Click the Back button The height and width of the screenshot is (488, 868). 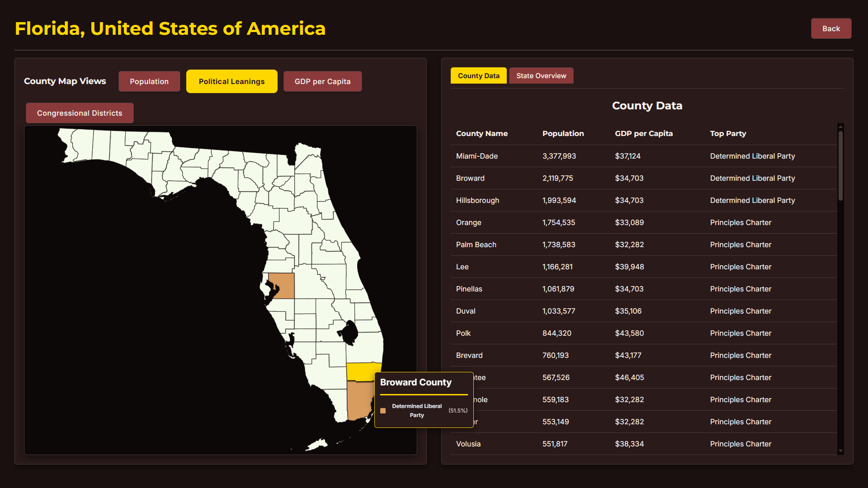point(830,28)
